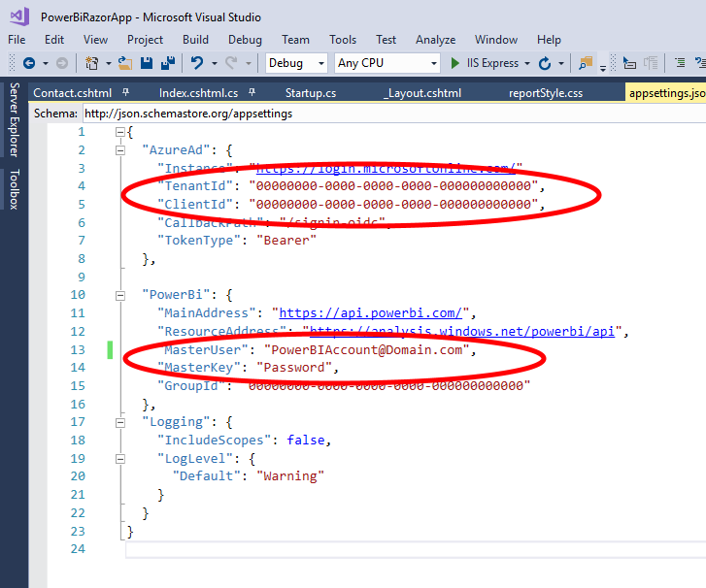The width and height of the screenshot is (706, 588).
Task: Click the greyed-out document toolbar icon
Action: click(651, 63)
